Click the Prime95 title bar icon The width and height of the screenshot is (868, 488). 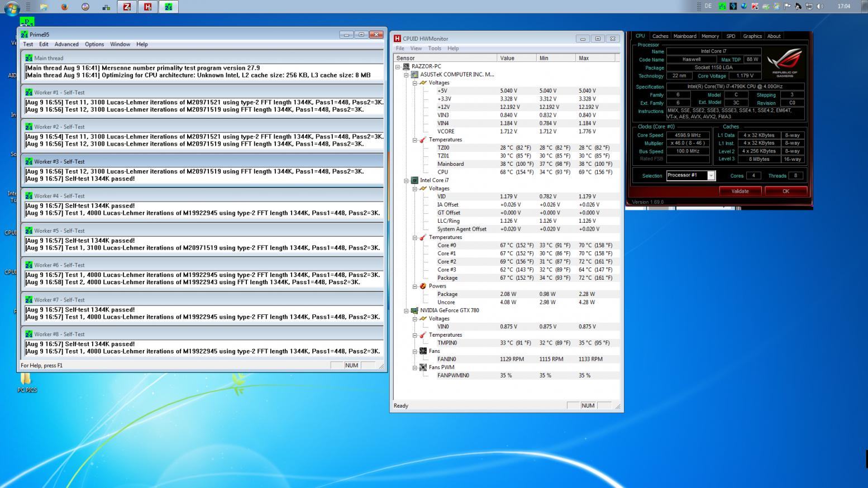tap(25, 35)
